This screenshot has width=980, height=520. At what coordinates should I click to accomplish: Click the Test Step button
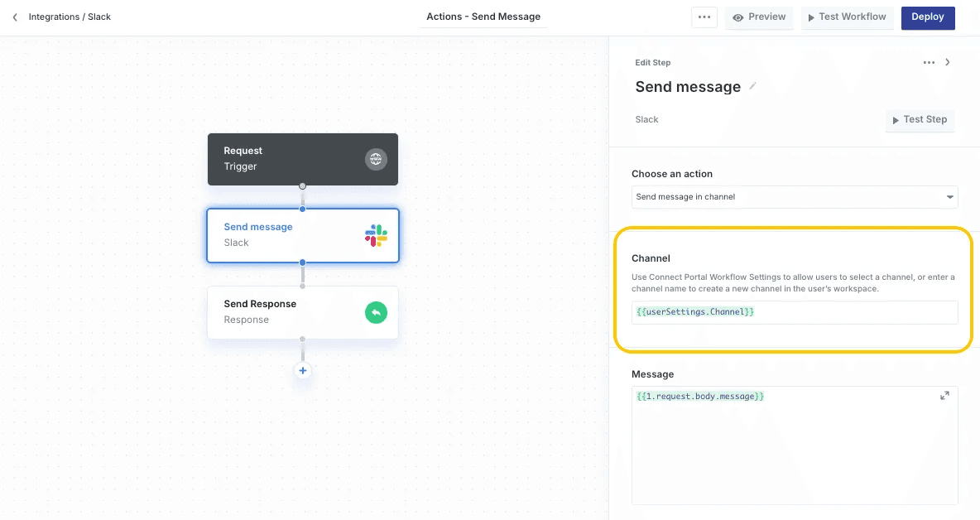(919, 120)
